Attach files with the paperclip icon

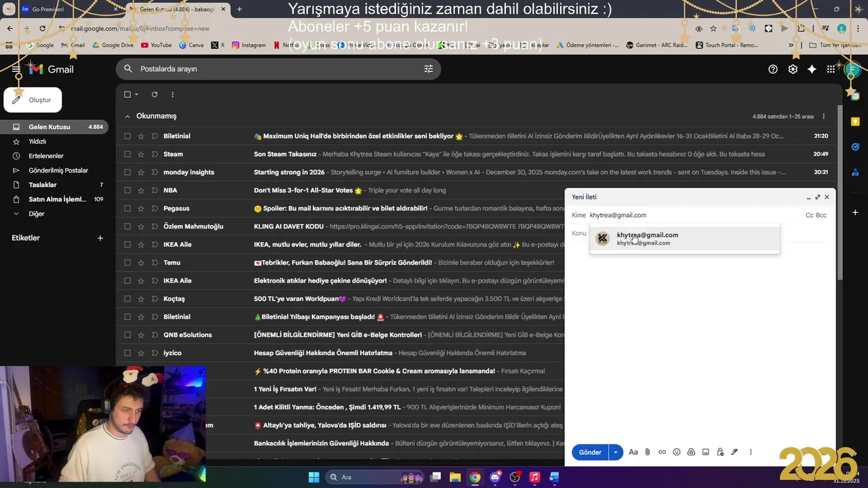648,452
